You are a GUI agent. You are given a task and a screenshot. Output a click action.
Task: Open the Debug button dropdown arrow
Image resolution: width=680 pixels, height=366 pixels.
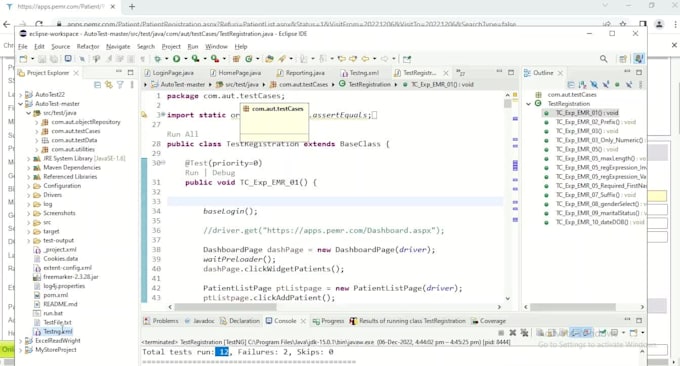pyautogui.click(x=167, y=59)
